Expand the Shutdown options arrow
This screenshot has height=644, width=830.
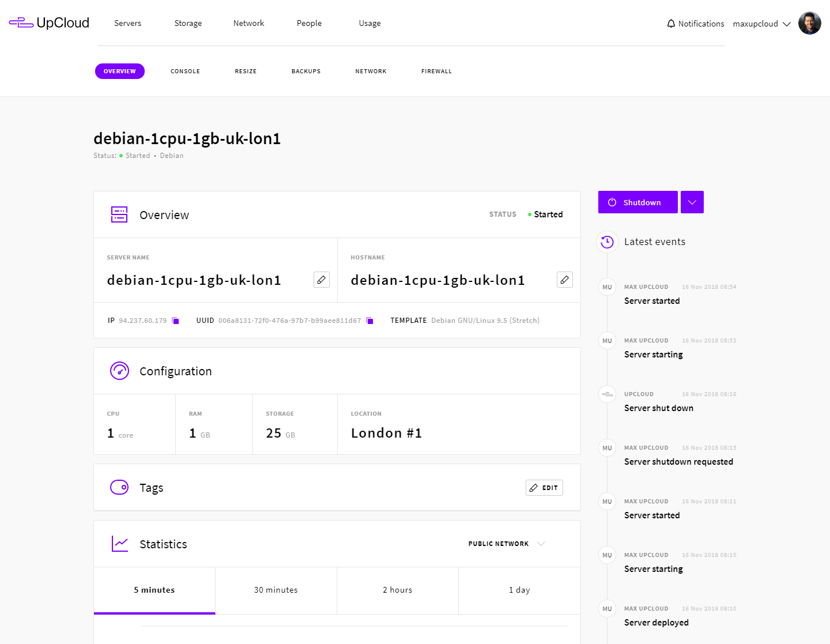[x=692, y=202]
